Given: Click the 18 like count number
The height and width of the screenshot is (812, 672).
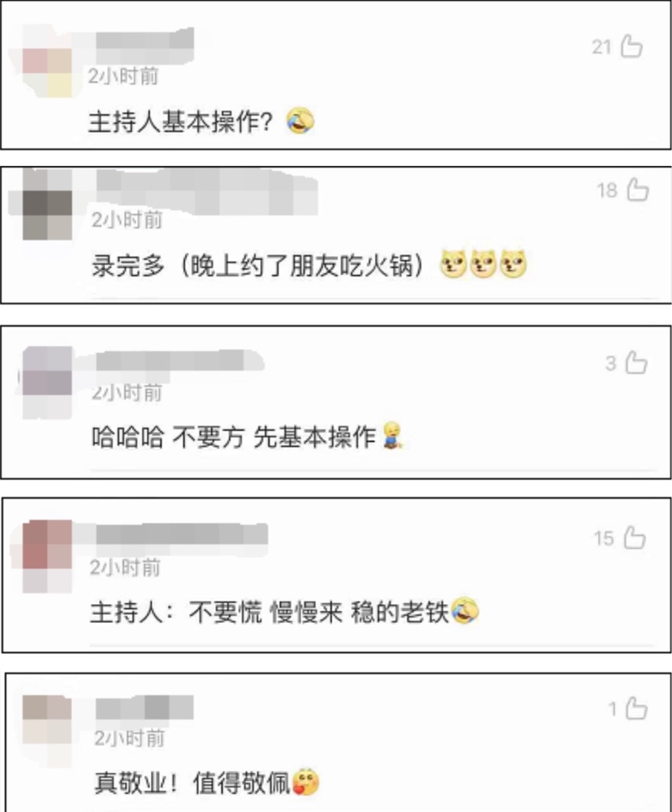Looking at the screenshot, I should (607, 191).
